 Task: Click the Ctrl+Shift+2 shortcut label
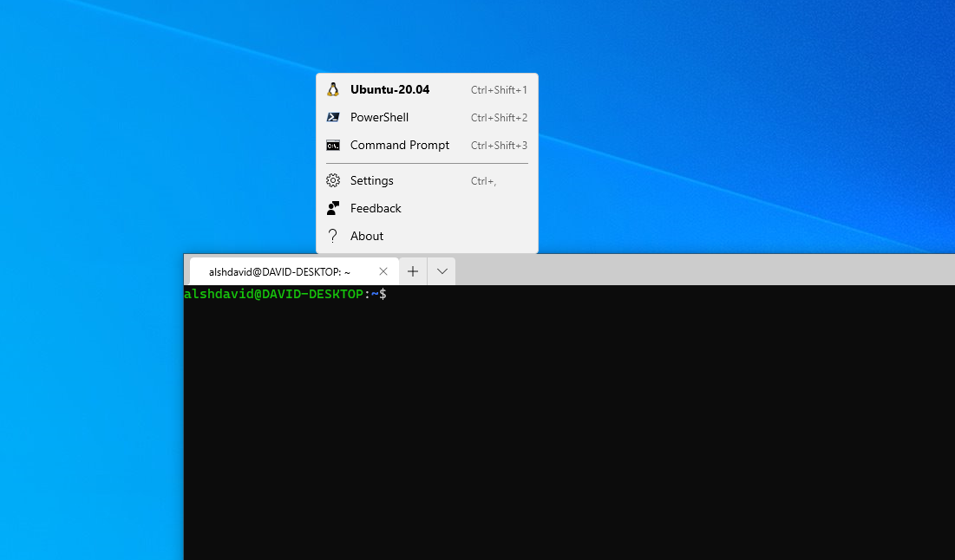[499, 118]
